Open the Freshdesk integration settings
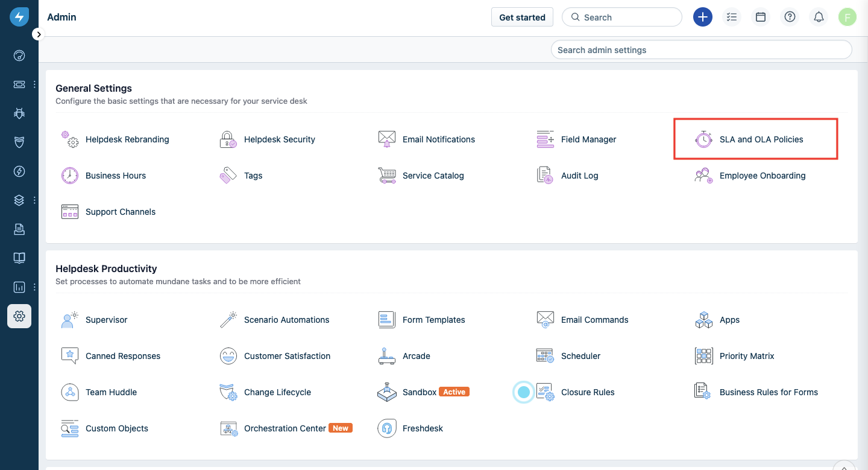Viewport: 868px width, 470px height. pyautogui.click(x=421, y=428)
